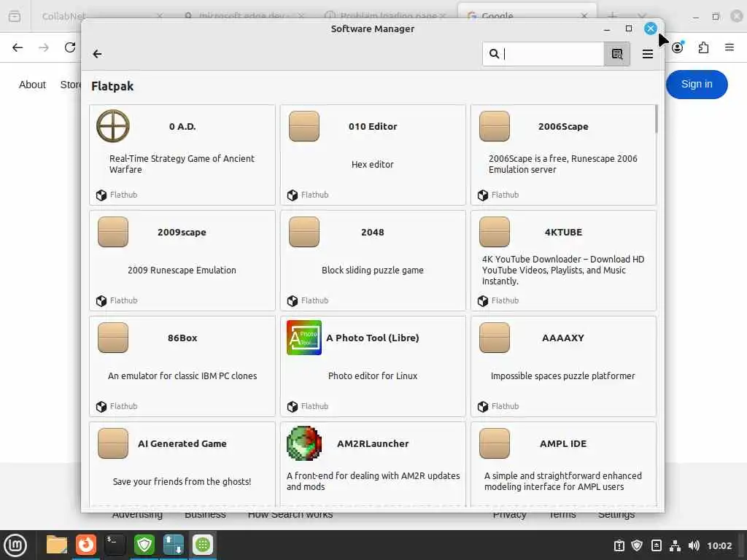Open the AAAAXY package icon
This screenshot has height=560, width=747.
coord(495,338)
